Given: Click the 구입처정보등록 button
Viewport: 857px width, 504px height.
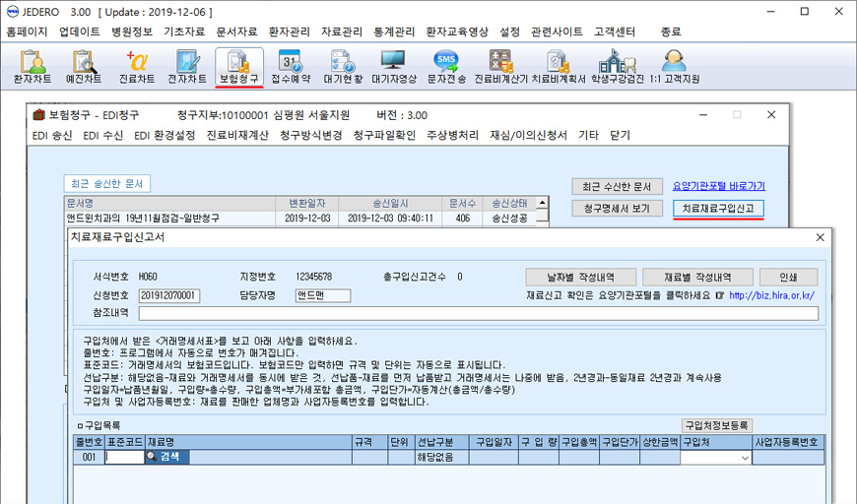Looking at the screenshot, I should (x=717, y=425).
